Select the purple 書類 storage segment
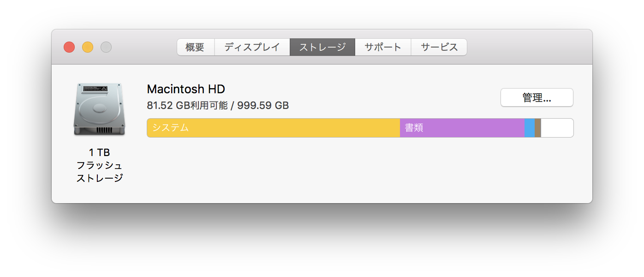The width and height of the screenshot is (644, 277). point(462,128)
